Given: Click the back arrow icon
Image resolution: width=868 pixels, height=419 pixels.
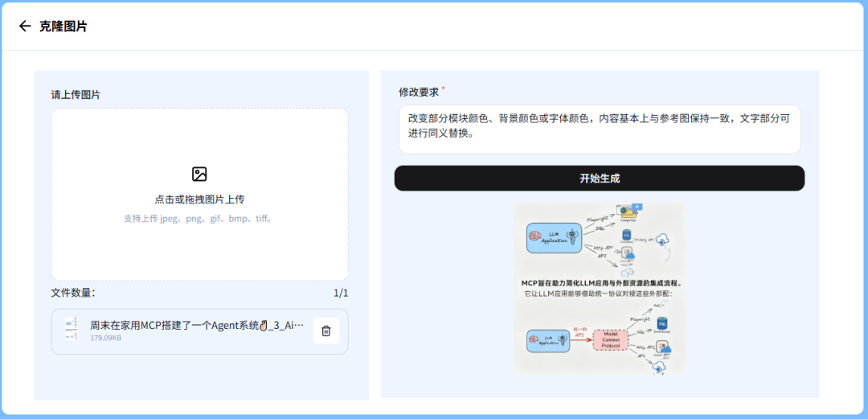Looking at the screenshot, I should pyautogui.click(x=24, y=26).
